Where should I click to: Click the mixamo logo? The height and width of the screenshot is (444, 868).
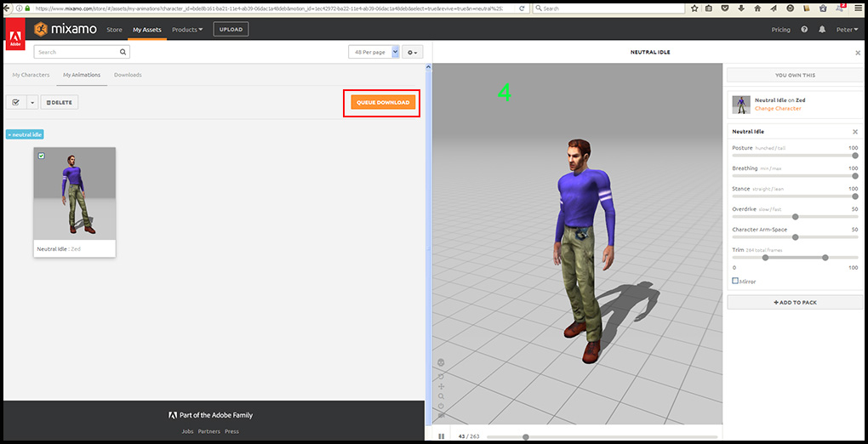pos(65,29)
